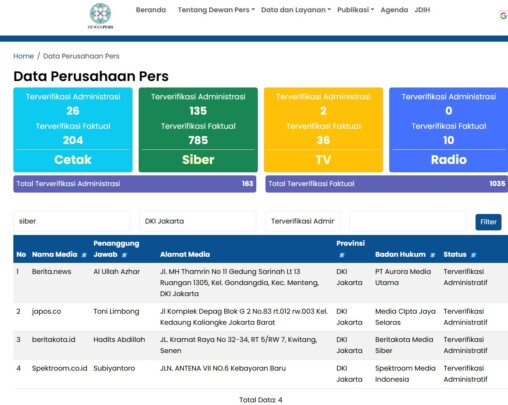Sort by Nama Media column icon
The width and height of the screenshot is (508, 405).
84,255
